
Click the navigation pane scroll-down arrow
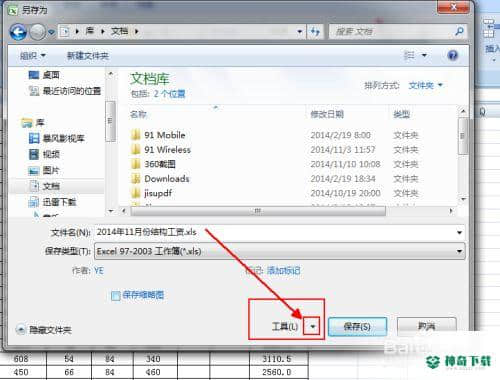pos(111,211)
